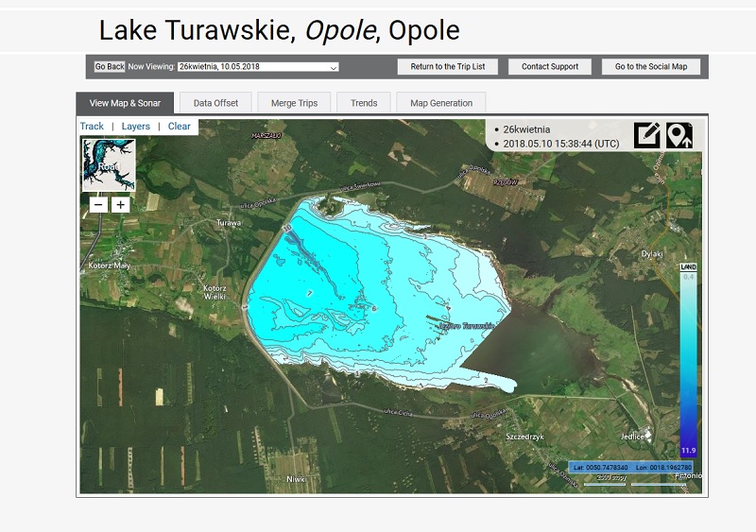Click the Clear link on map
The height and width of the screenshot is (532, 756).
[x=179, y=127]
